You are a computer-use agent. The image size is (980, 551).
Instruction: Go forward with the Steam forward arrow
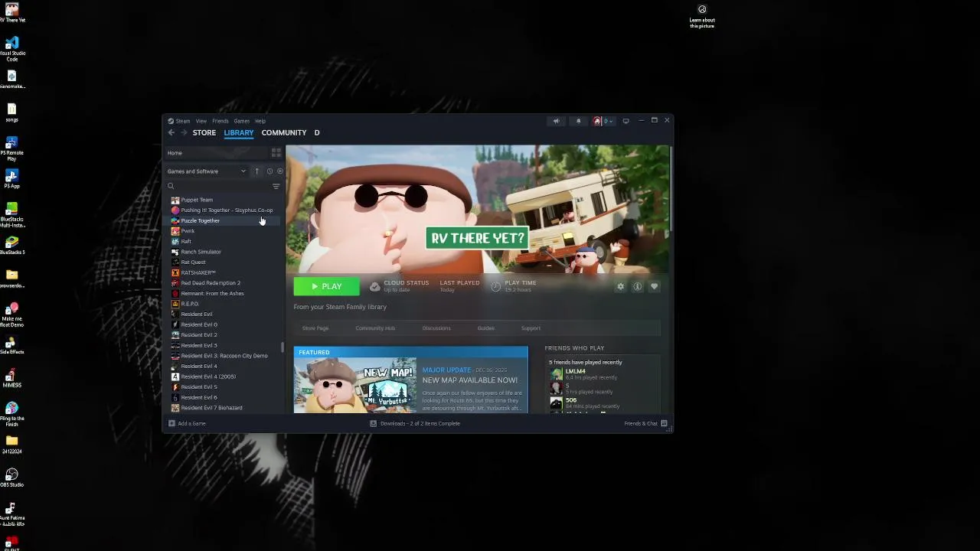184,132
